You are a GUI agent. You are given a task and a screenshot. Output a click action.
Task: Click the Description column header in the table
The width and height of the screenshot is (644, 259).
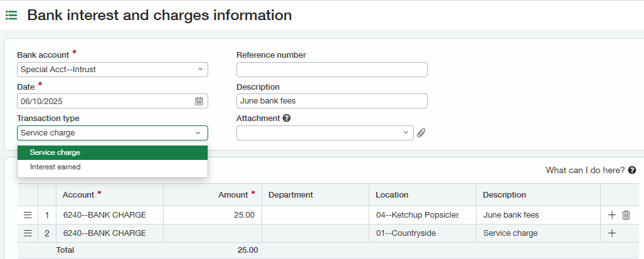point(539,195)
